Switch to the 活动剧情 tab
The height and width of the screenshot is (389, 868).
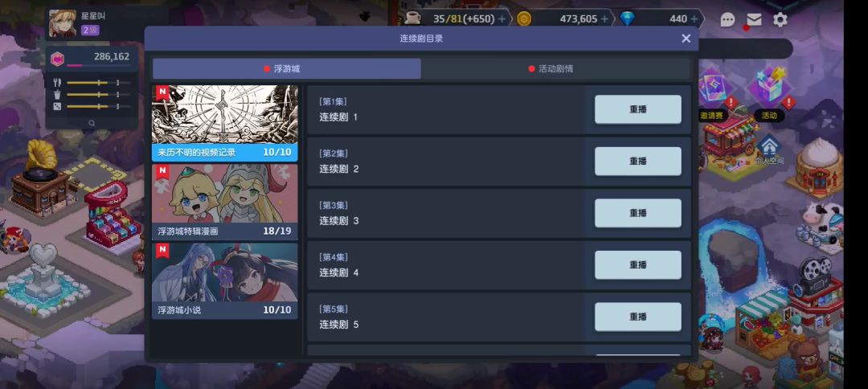point(556,69)
